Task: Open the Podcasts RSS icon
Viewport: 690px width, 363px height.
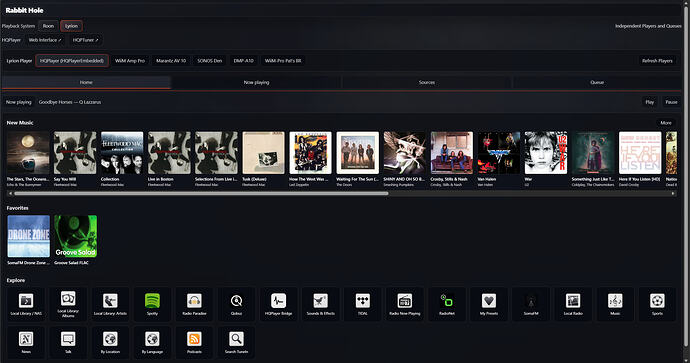Action: click(194, 339)
